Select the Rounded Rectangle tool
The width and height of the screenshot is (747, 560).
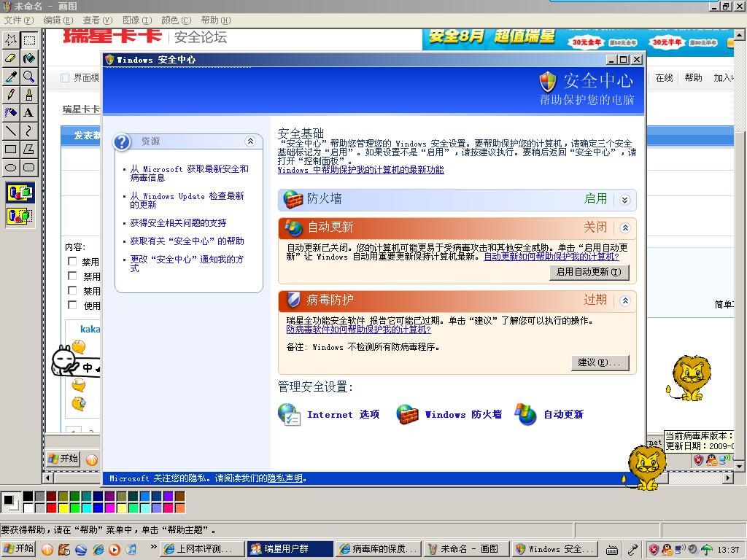tap(29, 167)
